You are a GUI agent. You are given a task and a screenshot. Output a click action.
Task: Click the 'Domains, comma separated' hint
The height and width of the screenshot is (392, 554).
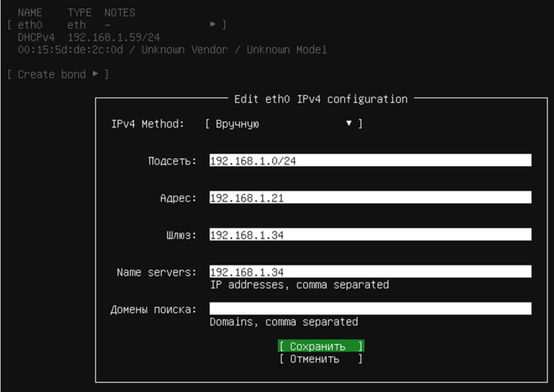[284, 322]
